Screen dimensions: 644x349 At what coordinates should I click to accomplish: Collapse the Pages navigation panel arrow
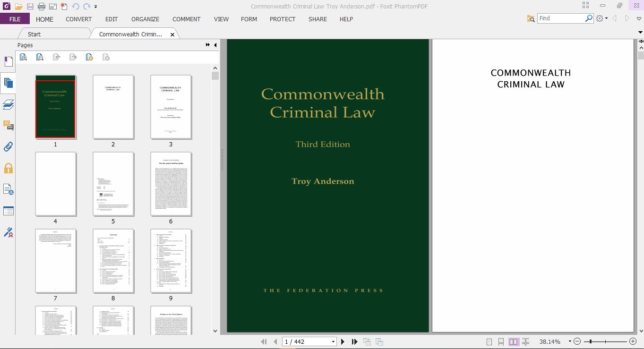[x=215, y=45]
